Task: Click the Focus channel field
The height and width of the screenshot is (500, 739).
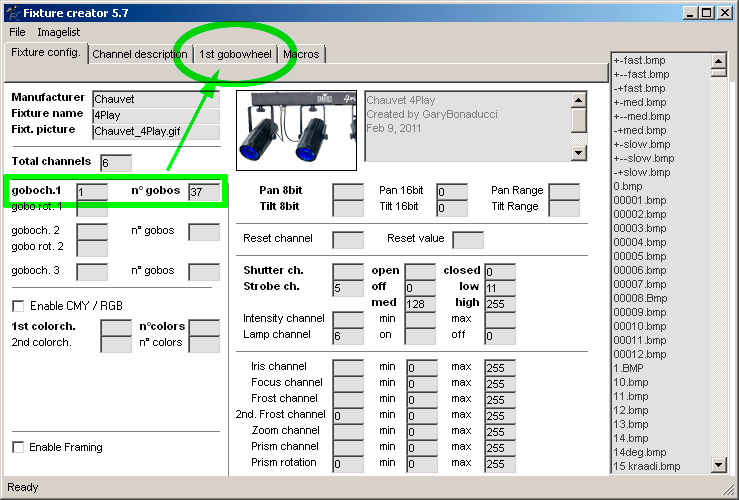Action: click(348, 384)
